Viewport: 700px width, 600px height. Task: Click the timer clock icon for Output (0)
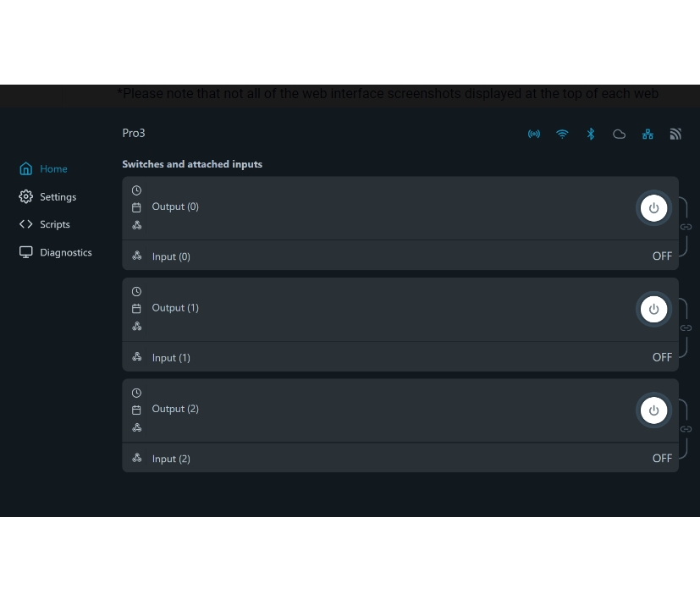point(136,190)
